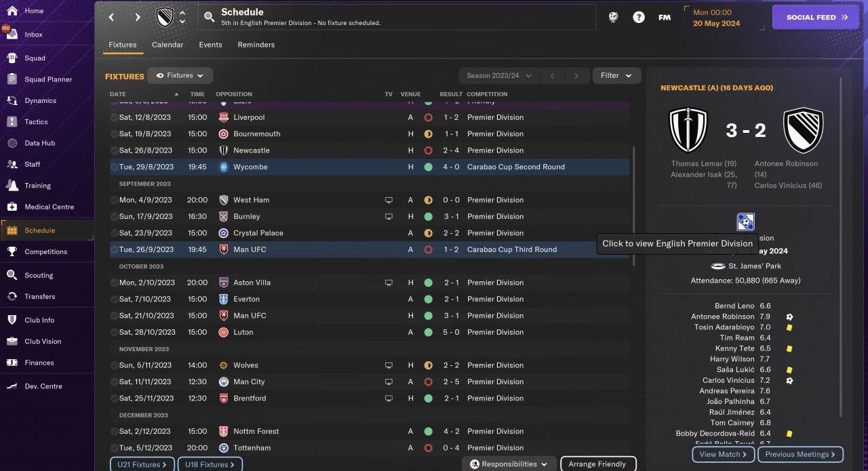
Task: Switch to the Calendar tab
Action: pyautogui.click(x=167, y=45)
